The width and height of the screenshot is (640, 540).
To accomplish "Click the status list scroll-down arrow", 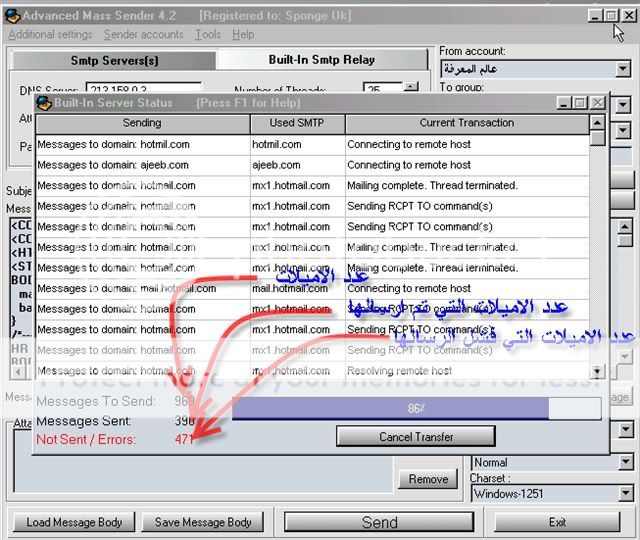I will (597, 371).
